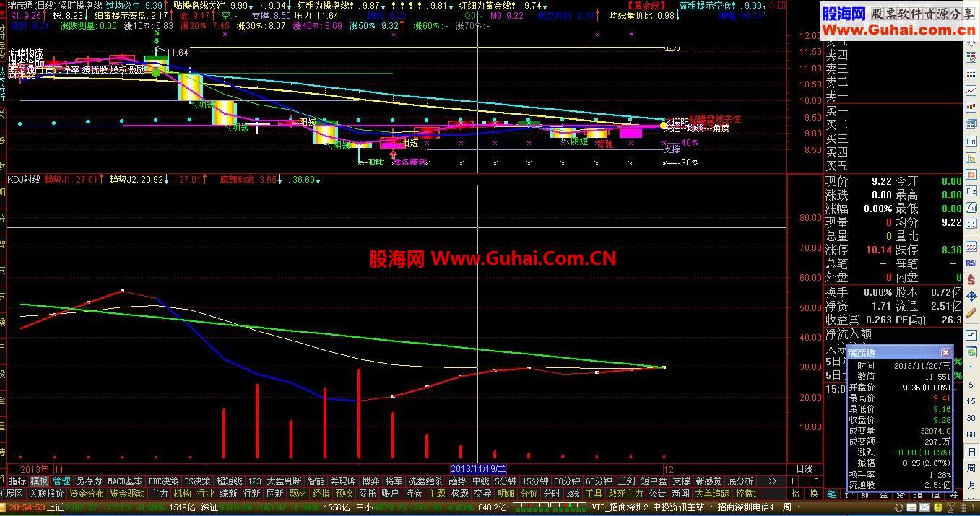980x516 pixels.
Task: Switch to 30分钟 period tab
Action: coord(567,481)
